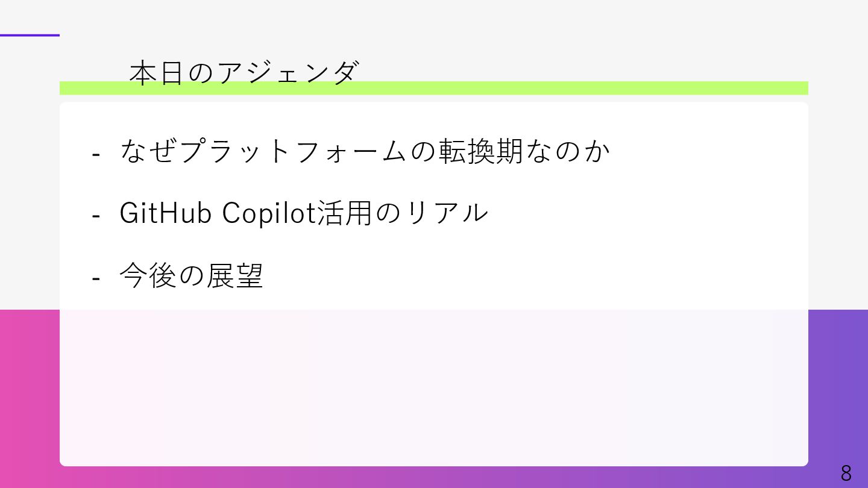Click the pink gradient area at left edge

[30, 398]
